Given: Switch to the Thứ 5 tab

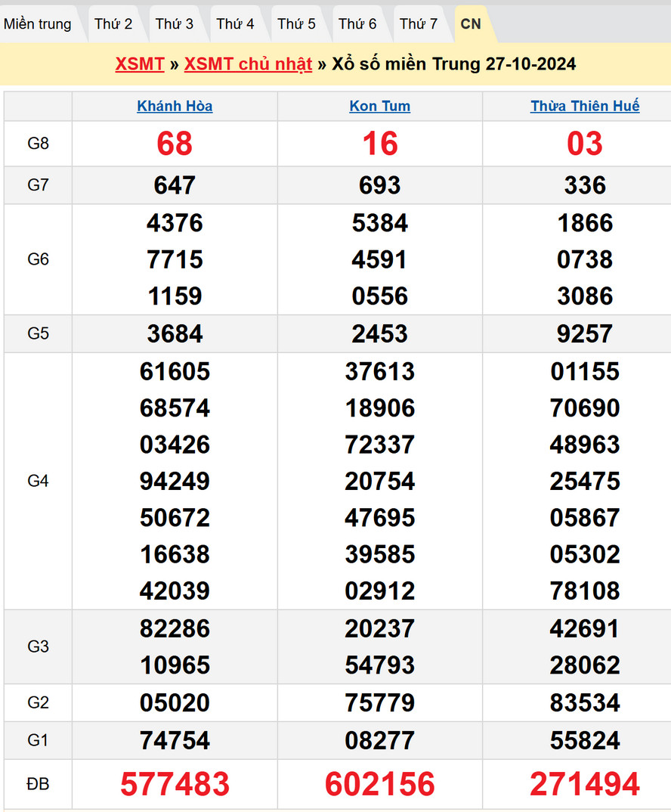Looking at the screenshot, I should pyautogui.click(x=296, y=24).
